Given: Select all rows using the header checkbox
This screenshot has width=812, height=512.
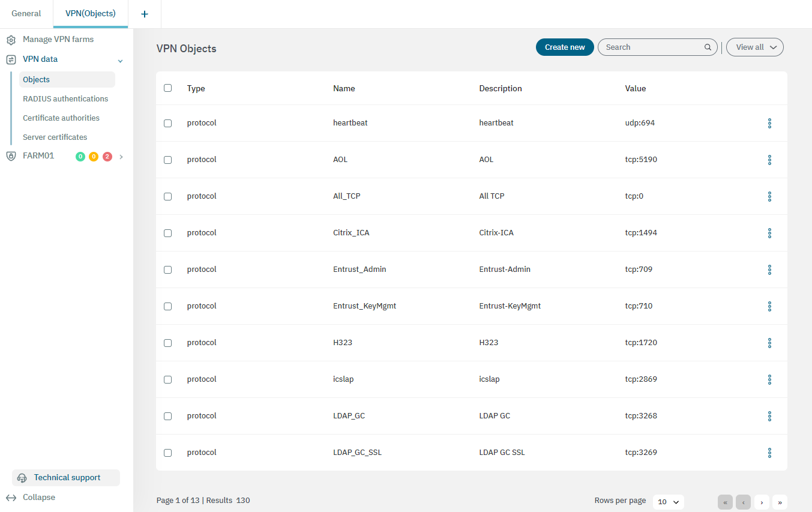Looking at the screenshot, I should point(167,88).
